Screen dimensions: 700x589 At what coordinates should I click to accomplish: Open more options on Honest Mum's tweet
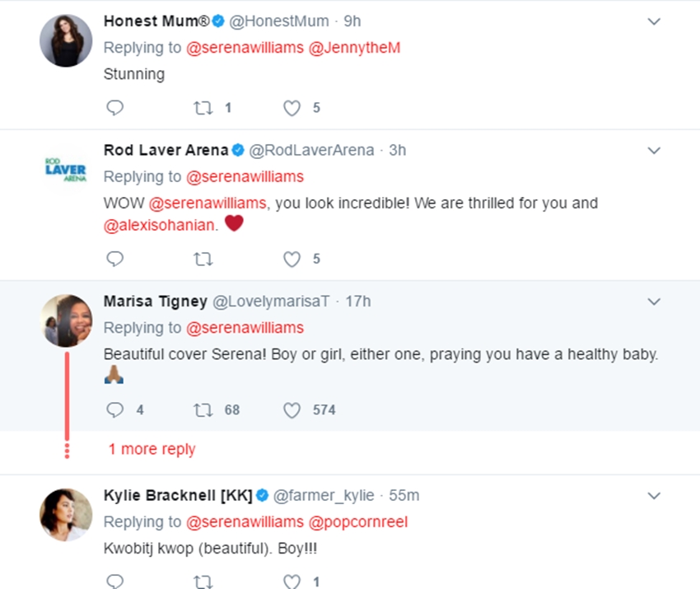tap(654, 21)
